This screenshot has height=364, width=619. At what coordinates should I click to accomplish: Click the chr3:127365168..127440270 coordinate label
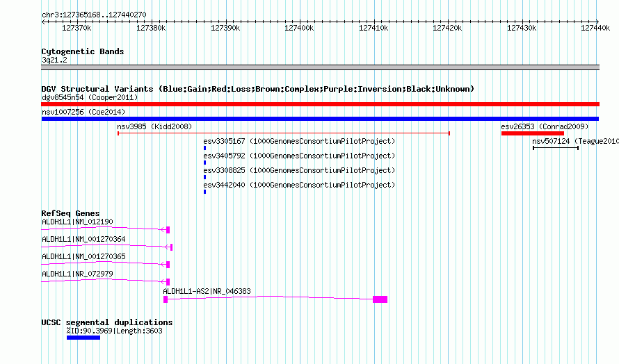coord(94,15)
